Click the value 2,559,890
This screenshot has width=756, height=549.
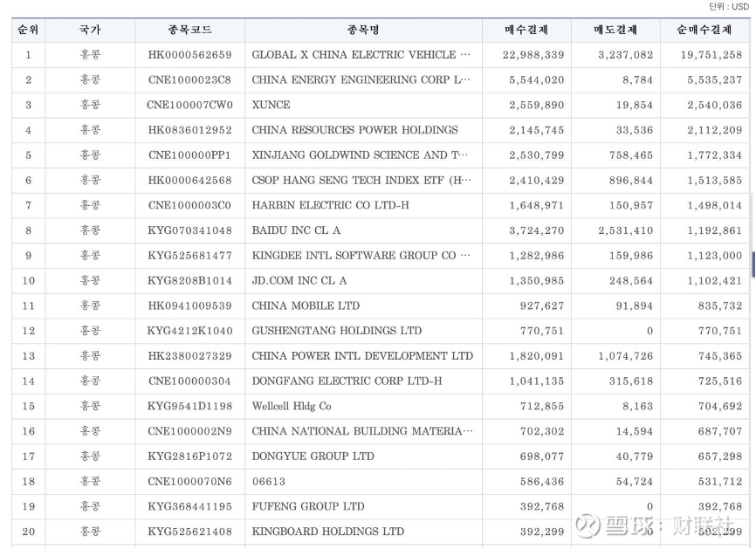pyautogui.click(x=537, y=105)
